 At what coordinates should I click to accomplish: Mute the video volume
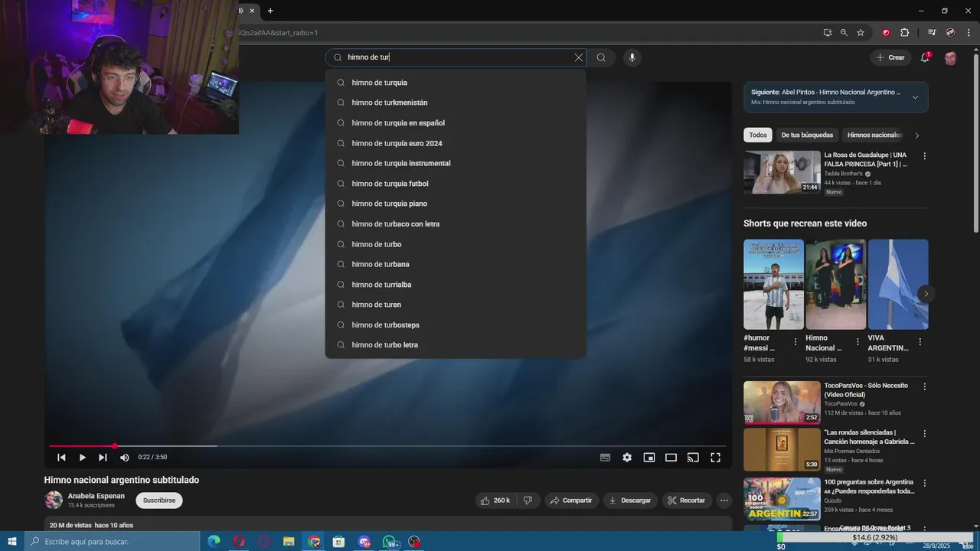125,458
